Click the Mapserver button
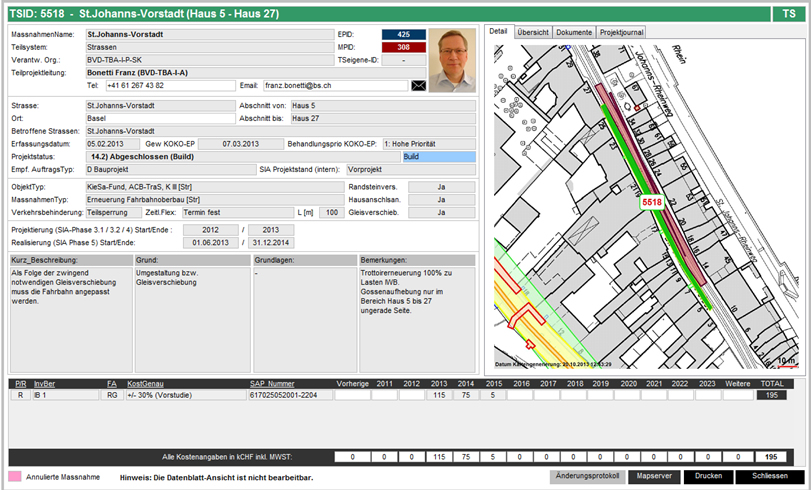 (x=653, y=476)
